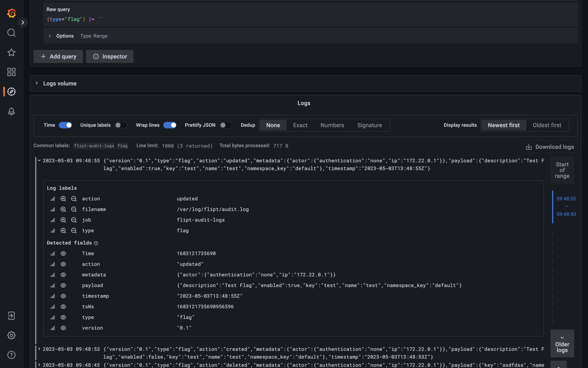Click the flipt-audit-logs common label

point(94,146)
